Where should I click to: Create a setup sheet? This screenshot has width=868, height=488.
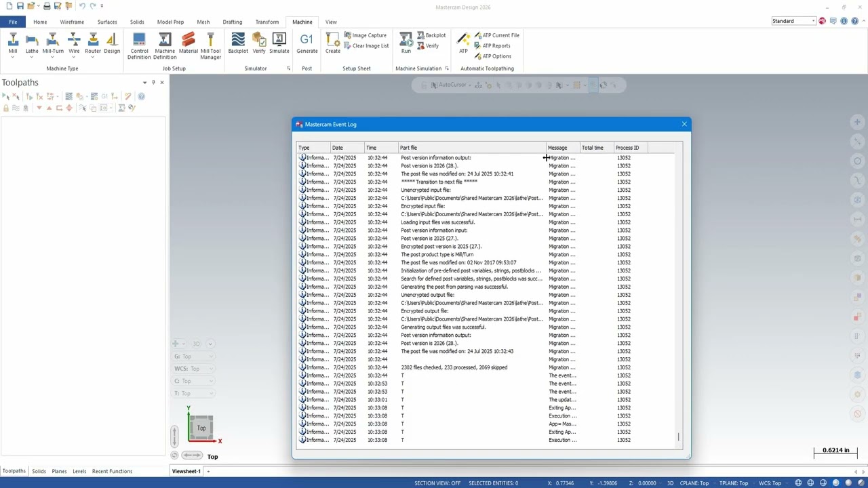click(x=333, y=43)
